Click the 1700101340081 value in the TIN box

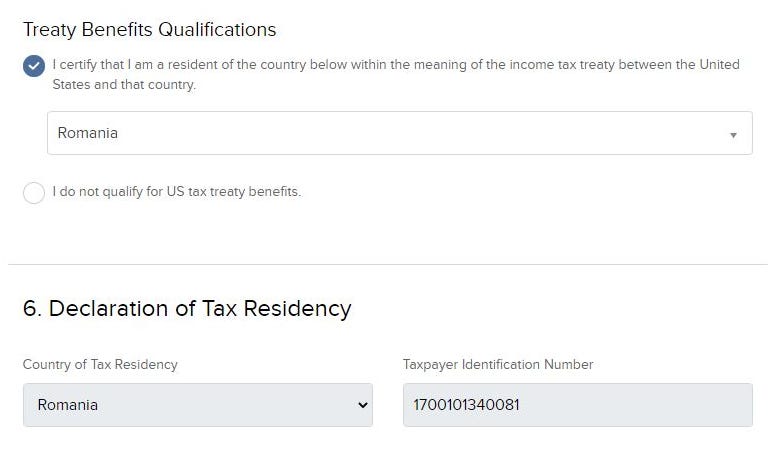point(466,405)
